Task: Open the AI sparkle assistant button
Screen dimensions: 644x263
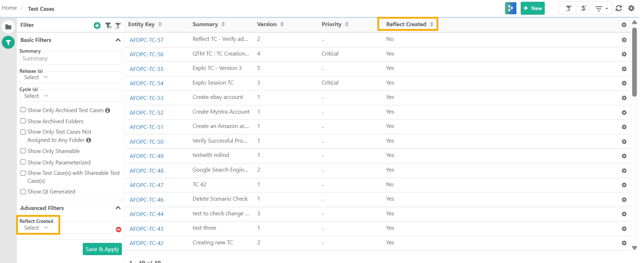Action: [510, 8]
